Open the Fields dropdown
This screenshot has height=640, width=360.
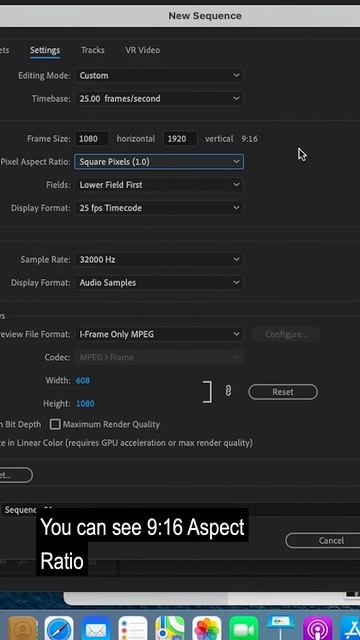(x=159, y=185)
